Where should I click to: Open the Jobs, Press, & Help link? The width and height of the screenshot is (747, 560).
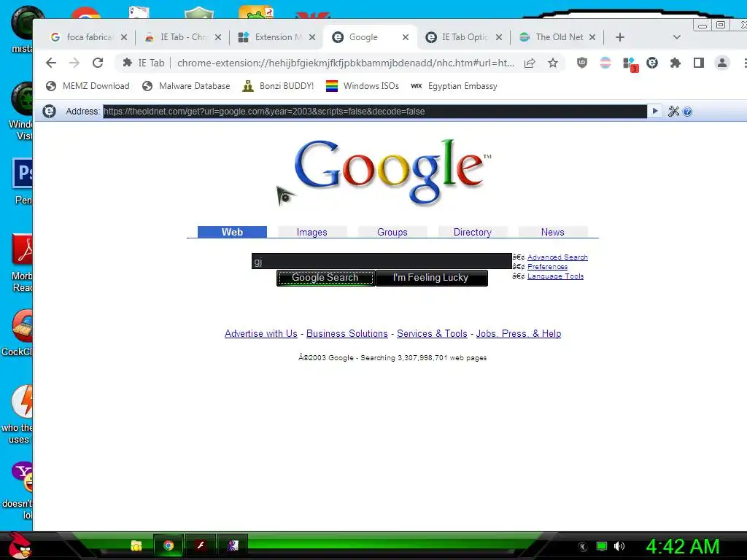[519, 334]
